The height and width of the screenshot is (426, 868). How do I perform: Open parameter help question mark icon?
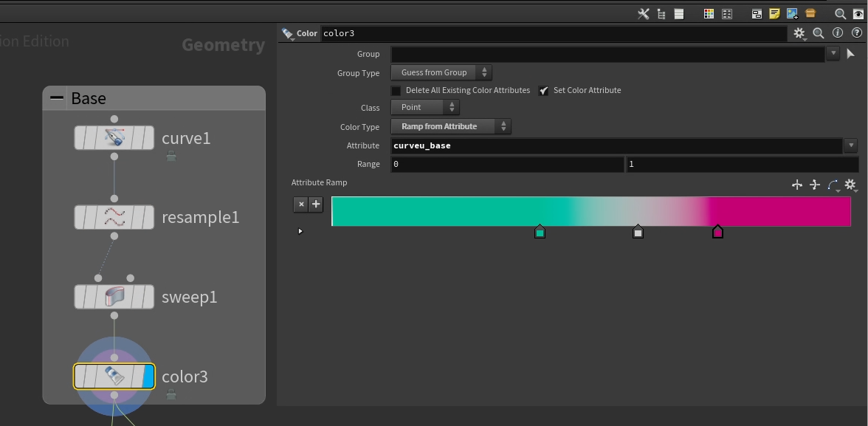pyautogui.click(x=856, y=33)
